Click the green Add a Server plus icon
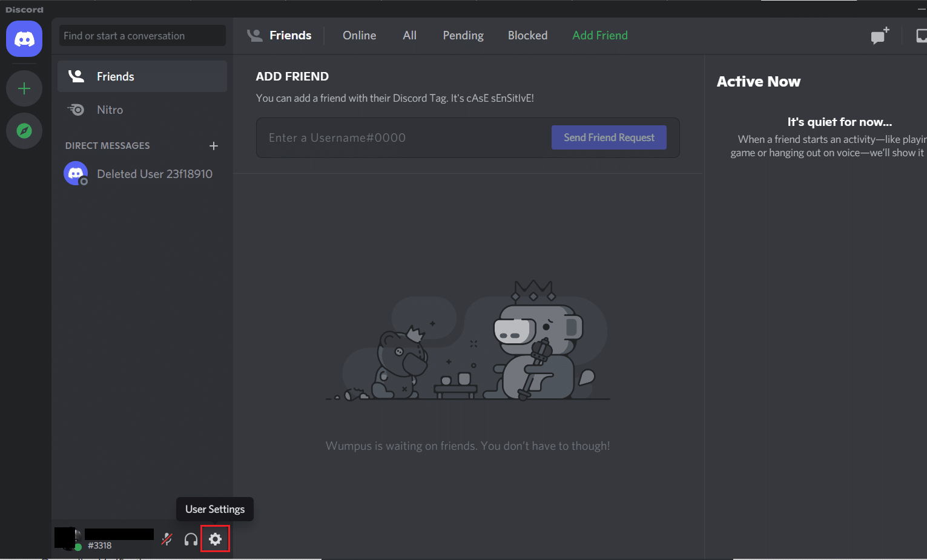This screenshot has height=560, width=927. coord(24,88)
